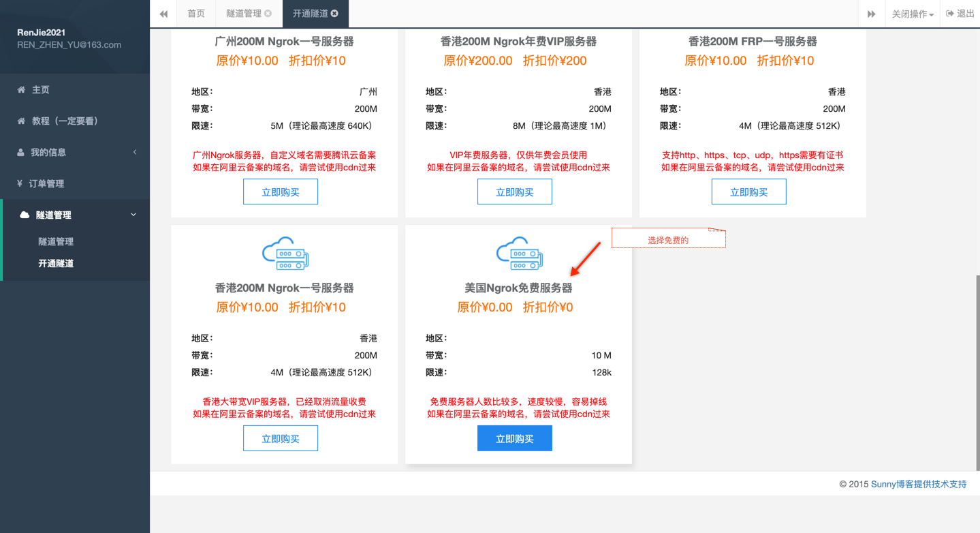Expand the 我的信息 sidebar submenu
The height and width of the screenshot is (533, 980).
[135, 152]
